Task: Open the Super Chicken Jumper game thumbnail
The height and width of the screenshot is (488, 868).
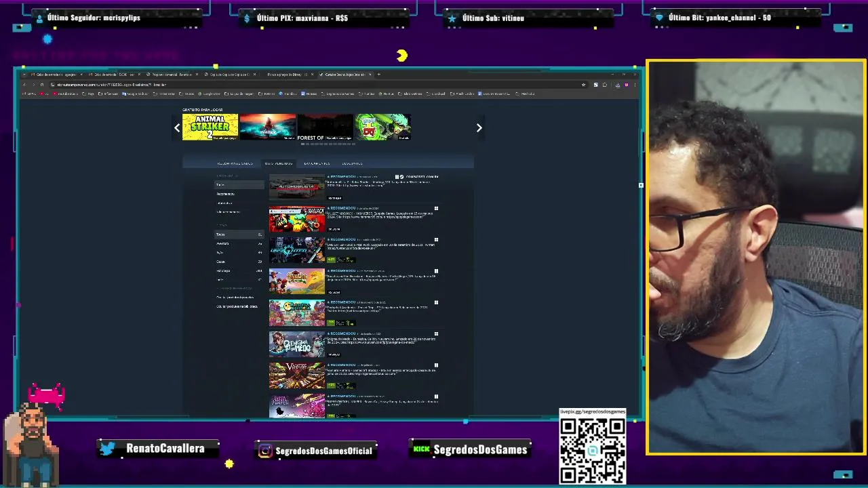Action: (x=297, y=406)
